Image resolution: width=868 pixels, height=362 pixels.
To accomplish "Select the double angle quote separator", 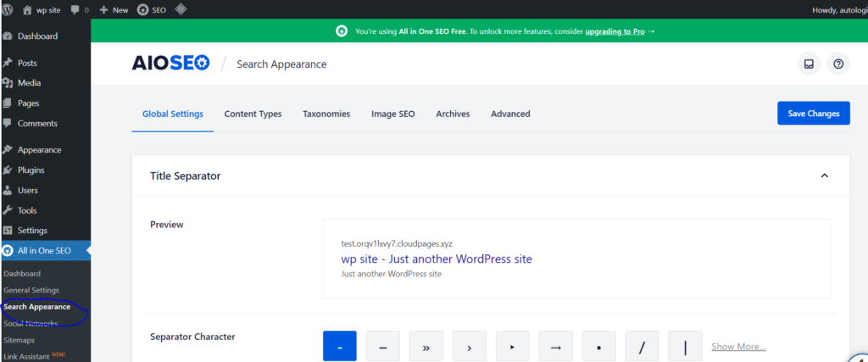I will [x=426, y=346].
